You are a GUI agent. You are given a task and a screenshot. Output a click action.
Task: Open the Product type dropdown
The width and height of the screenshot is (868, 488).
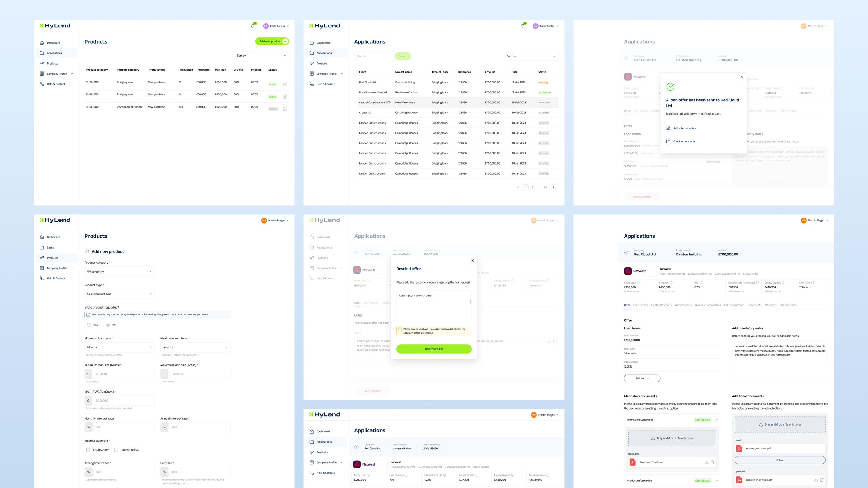pos(119,294)
